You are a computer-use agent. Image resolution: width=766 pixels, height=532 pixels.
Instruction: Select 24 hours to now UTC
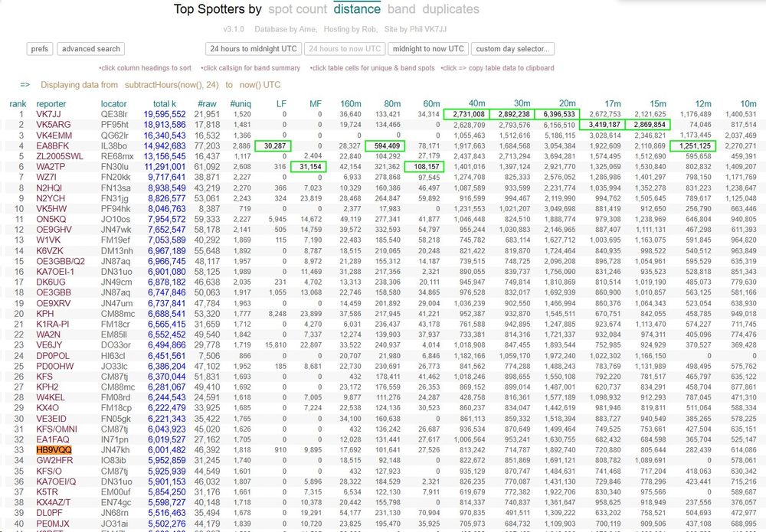pyautogui.click(x=345, y=49)
